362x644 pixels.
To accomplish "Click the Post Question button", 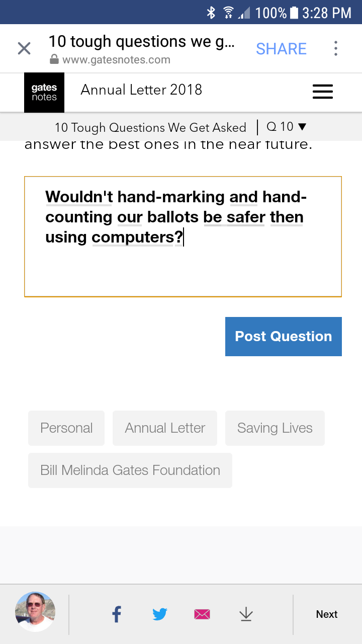I will point(283,337).
